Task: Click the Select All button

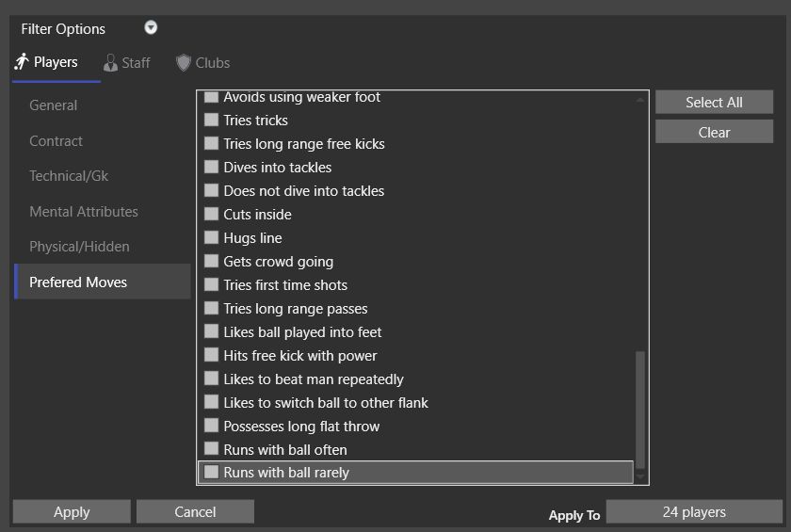Action: [714, 103]
